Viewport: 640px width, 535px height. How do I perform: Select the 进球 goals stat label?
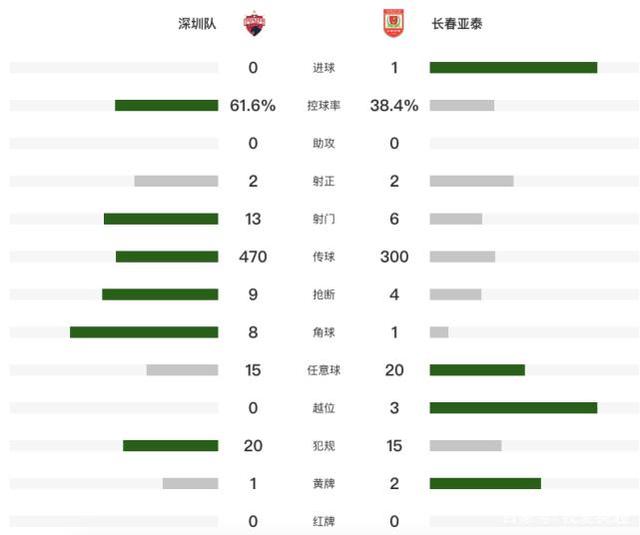322,68
